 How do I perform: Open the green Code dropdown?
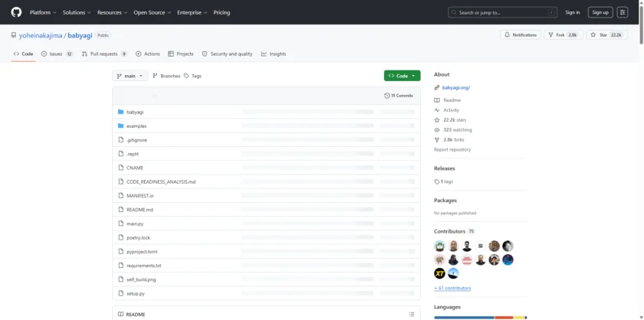(402, 76)
